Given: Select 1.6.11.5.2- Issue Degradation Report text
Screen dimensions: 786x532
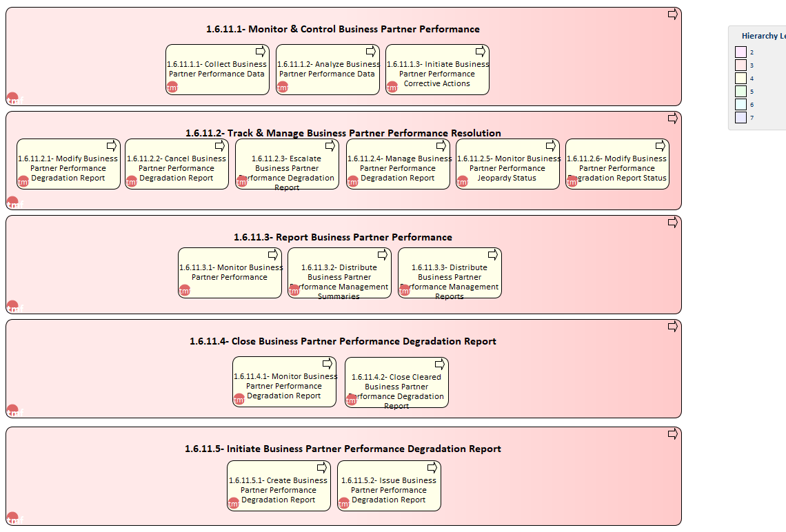Looking at the screenshot, I should pyautogui.click(x=389, y=490).
